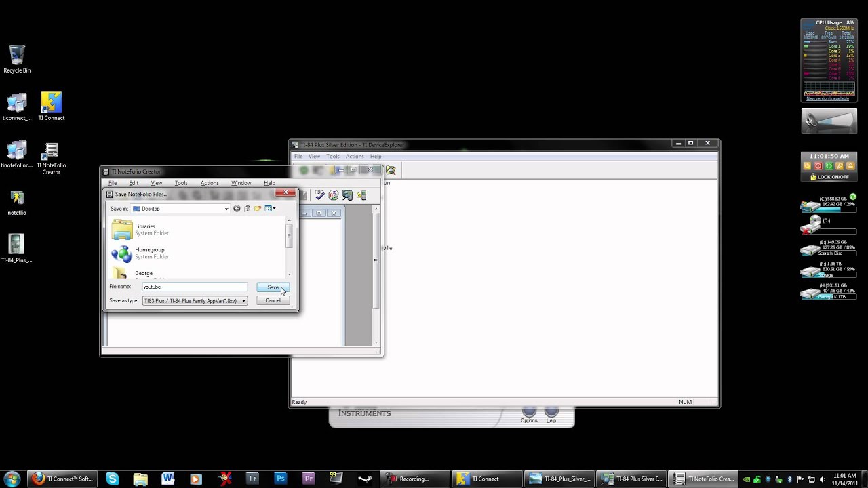Go back to last folder visited
The image size is (868, 488).
click(x=237, y=209)
